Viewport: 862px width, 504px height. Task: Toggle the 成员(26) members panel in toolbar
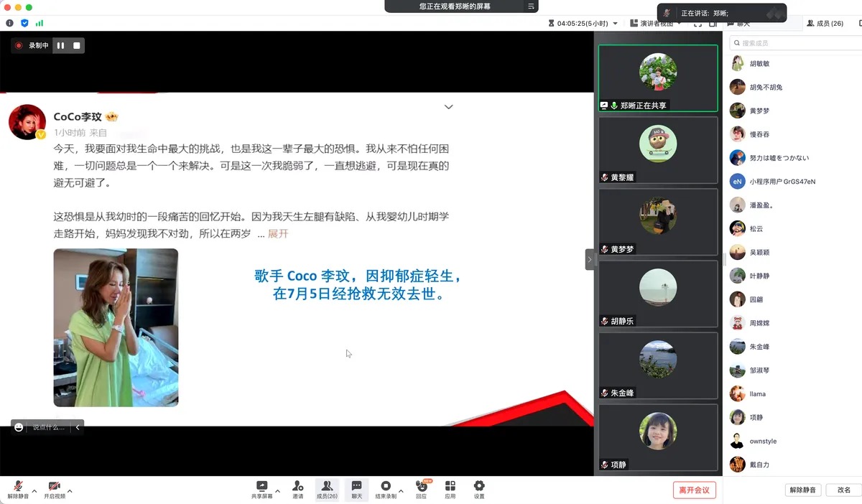click(327, 487)
